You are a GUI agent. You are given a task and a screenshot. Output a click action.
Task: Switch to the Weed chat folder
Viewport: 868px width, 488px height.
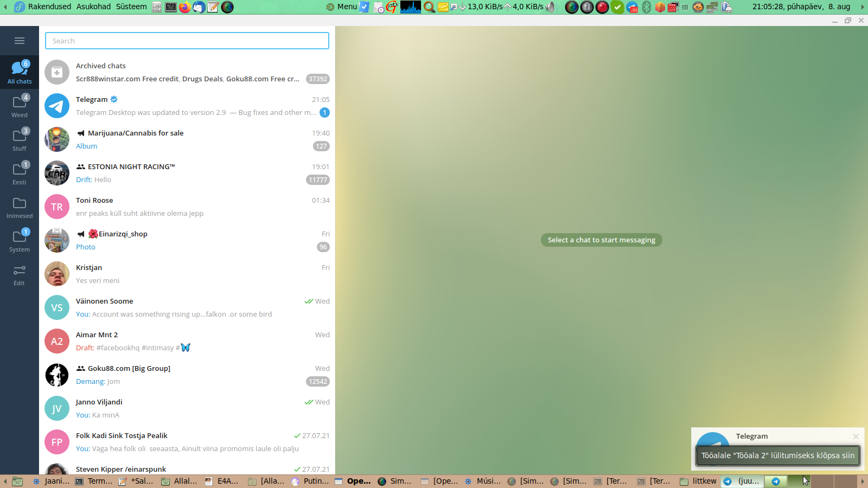click(x=20, y=106)
